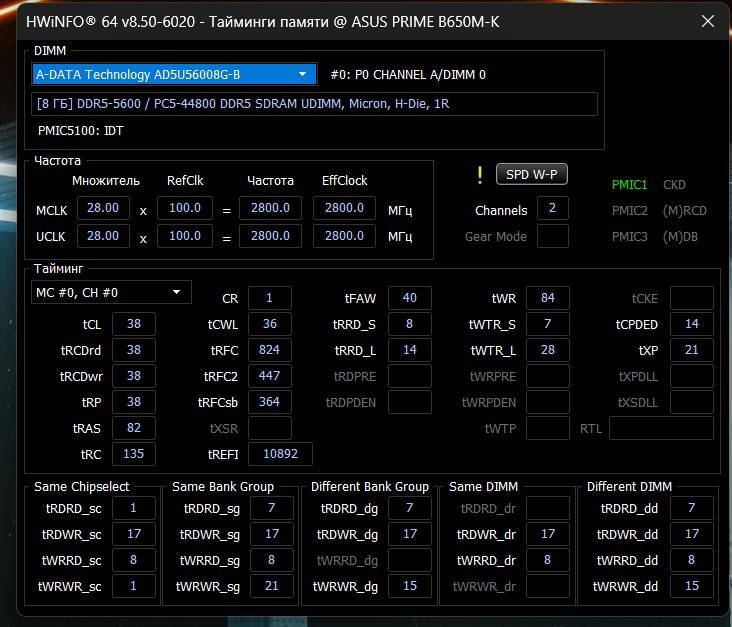
Task: Select the tRC value 135
Action: [x=134, y=454]
